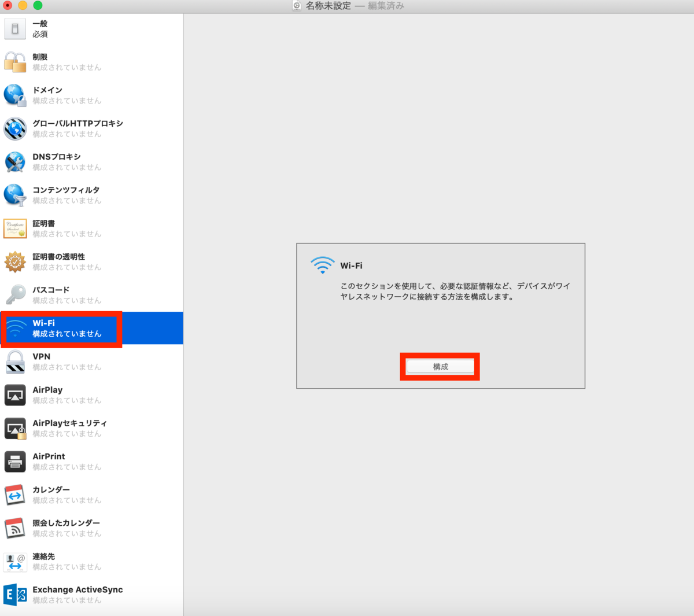Click the AirPlay screen icon
694x616 pixels.
pos(15,395)
